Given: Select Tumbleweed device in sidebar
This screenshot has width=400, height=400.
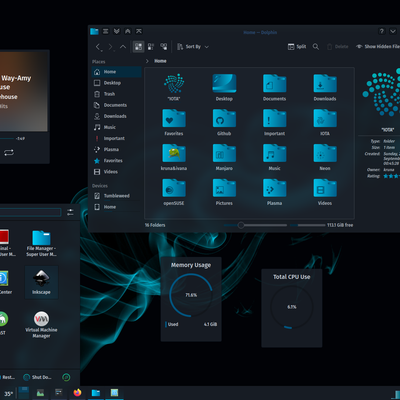Looking at the screenshot, I should (x=117, y=196).
